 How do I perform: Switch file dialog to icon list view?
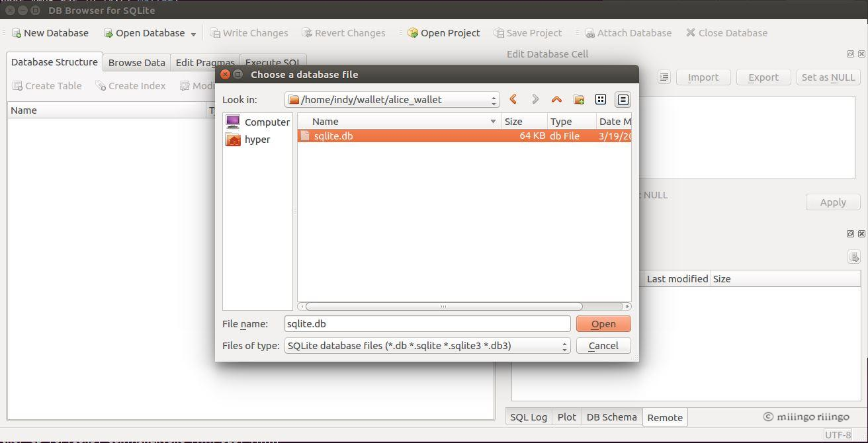tap(601, 99)
